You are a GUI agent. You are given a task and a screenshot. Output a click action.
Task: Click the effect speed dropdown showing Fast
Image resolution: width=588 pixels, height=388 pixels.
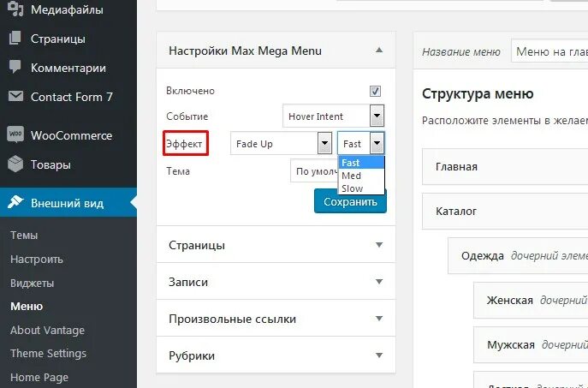361,143
